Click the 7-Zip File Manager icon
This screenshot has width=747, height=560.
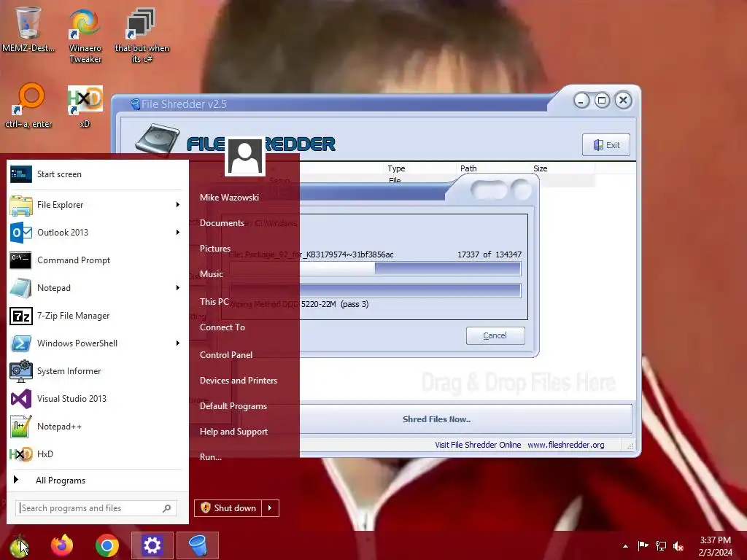21,316
